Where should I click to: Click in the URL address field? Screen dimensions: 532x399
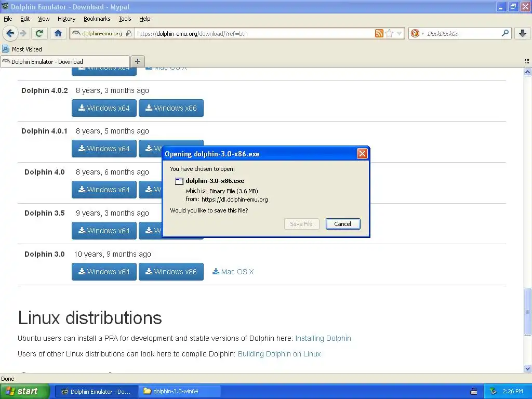click(255, 34)
